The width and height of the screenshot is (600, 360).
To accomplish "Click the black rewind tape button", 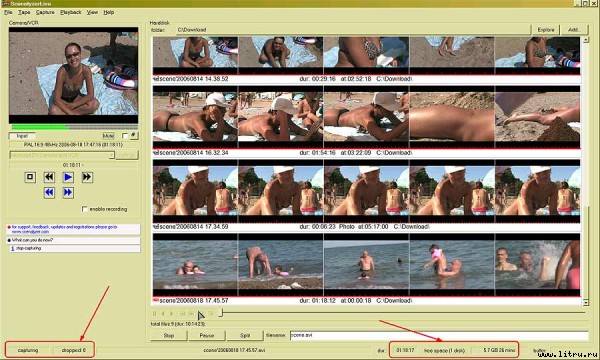I will [x=49, y=177].
